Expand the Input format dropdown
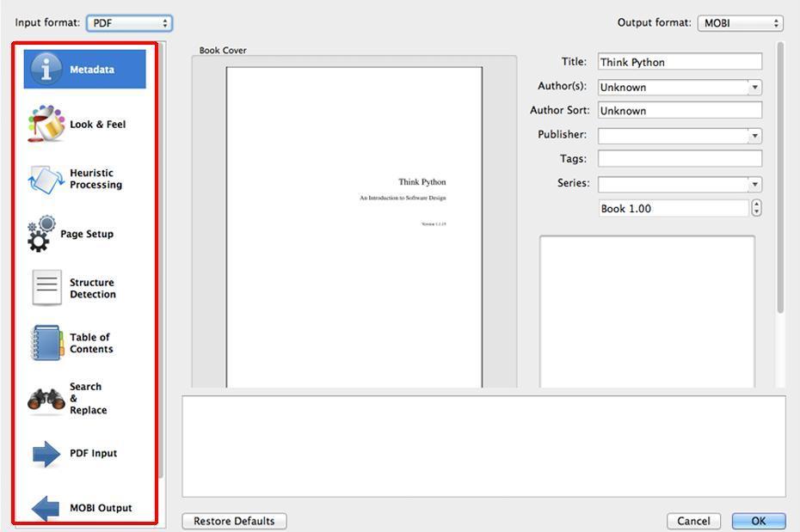 coord(129,23)
